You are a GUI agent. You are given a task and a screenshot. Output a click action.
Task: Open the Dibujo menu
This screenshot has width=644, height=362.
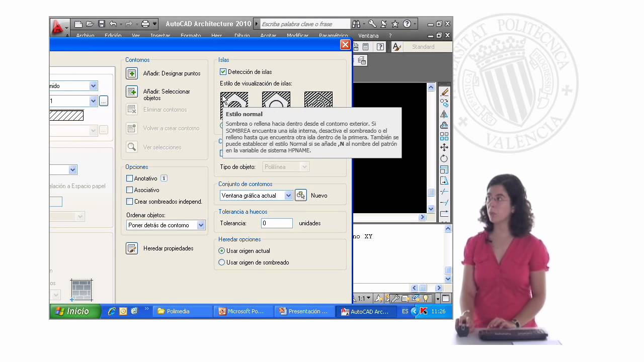pos(242,36)
